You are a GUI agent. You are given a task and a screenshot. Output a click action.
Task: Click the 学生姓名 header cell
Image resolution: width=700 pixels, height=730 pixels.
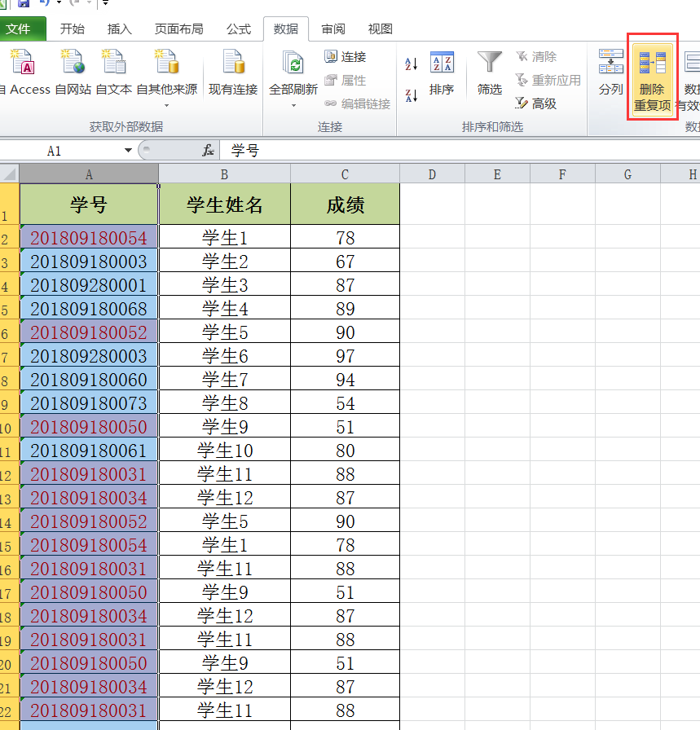tap(224, 204)
